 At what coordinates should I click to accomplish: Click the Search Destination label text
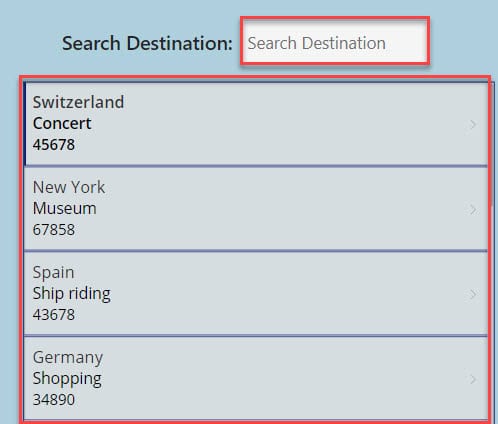tap(147, 43)
